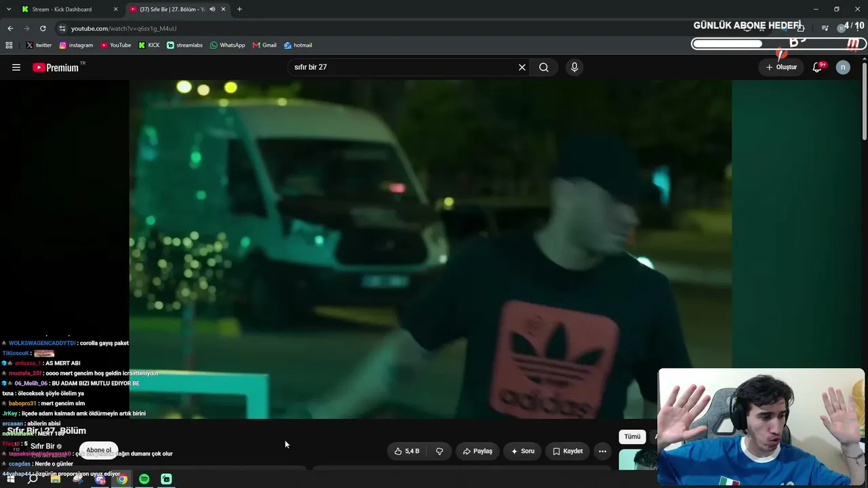Open a new browser tab
Viewport: 868px width, 488px height.
[239, 9]
